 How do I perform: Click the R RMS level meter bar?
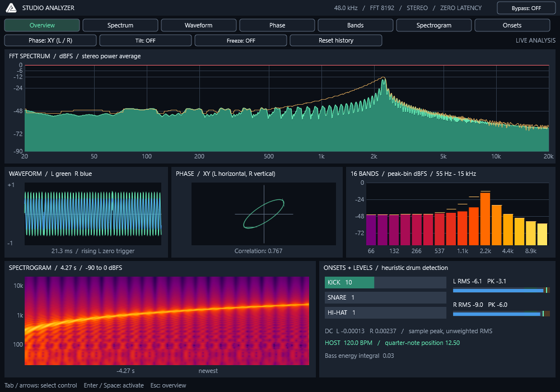click(x=501, y=314)
